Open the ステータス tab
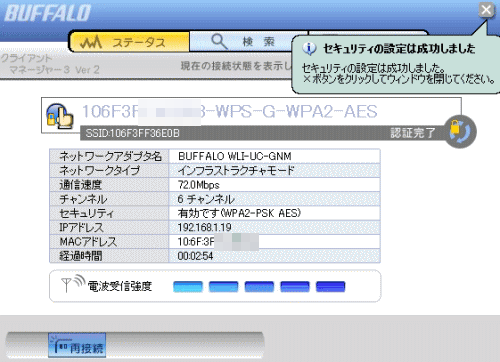The image size is (500, 362). [129, 42]
